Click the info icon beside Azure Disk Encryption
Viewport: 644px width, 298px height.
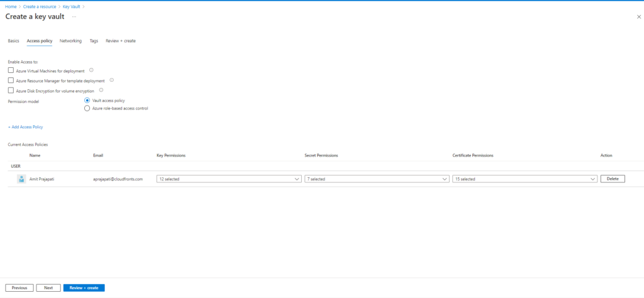[101, 90]
